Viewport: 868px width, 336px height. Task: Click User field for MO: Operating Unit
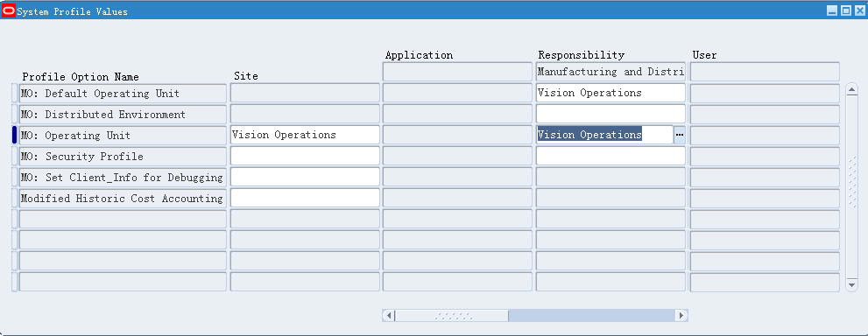point(765,136)
